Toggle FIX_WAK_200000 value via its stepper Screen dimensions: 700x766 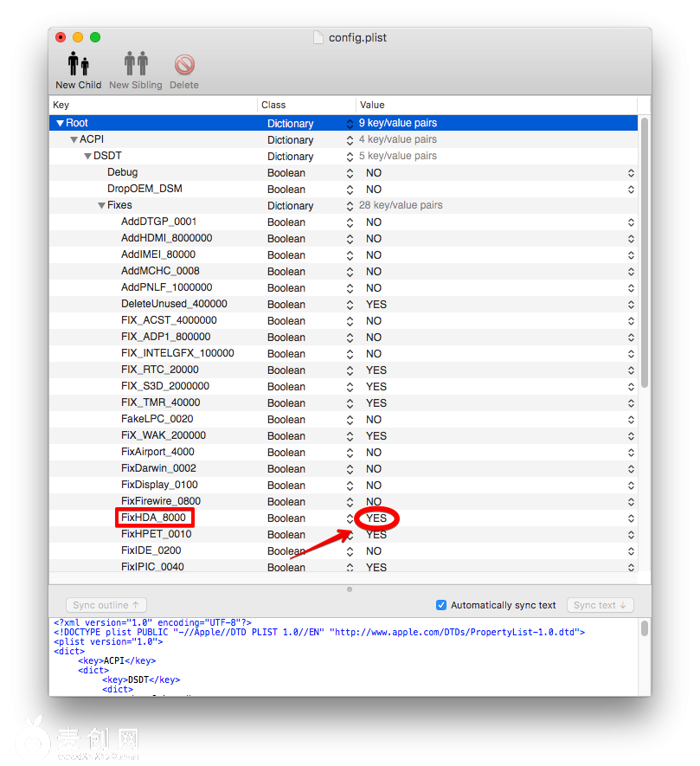[632, 435]
